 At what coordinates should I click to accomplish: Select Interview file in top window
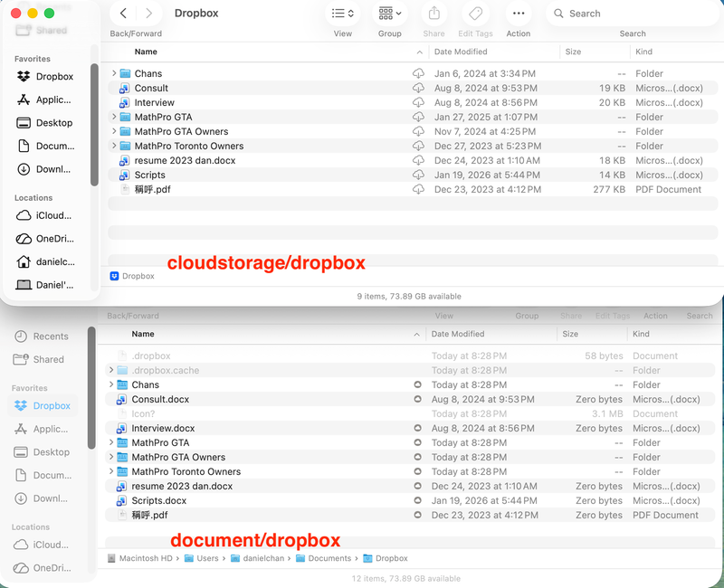coord(413,102)
